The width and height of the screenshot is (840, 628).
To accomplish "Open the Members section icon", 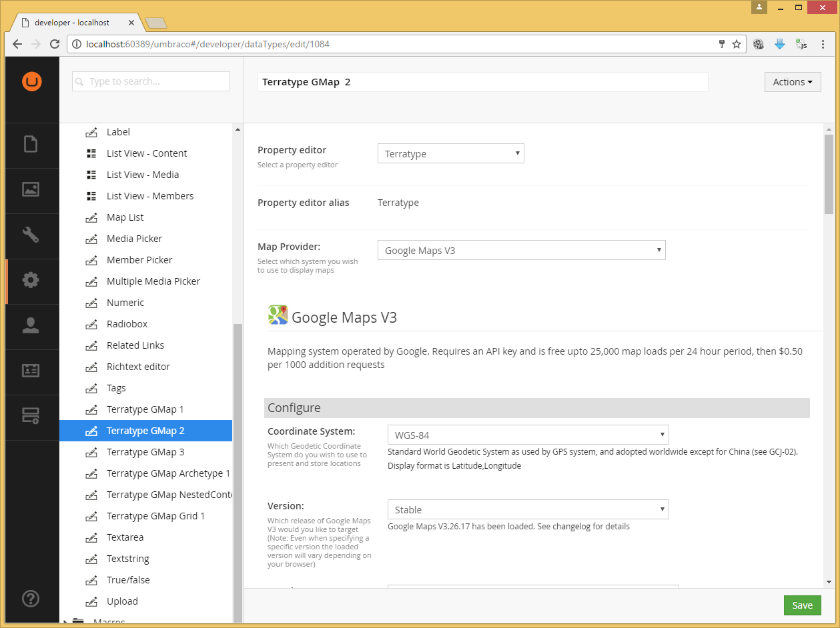I will tap(31, 371).
